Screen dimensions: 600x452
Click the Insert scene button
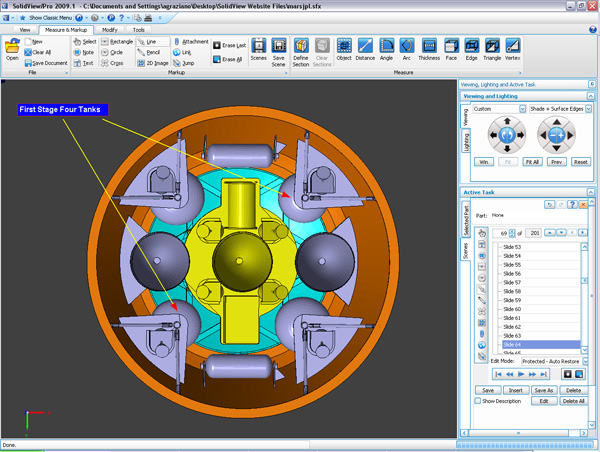tap(516, 390)
